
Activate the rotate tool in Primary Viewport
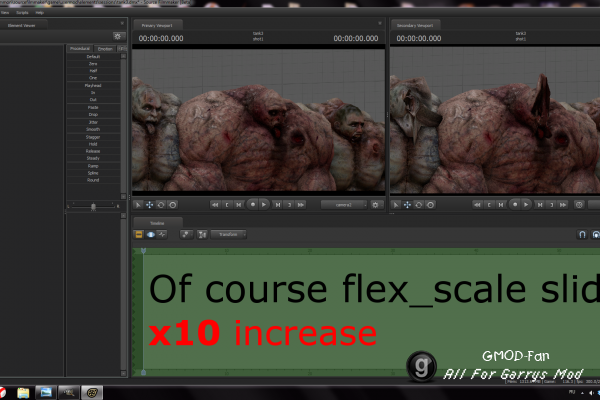coord(161,205)
